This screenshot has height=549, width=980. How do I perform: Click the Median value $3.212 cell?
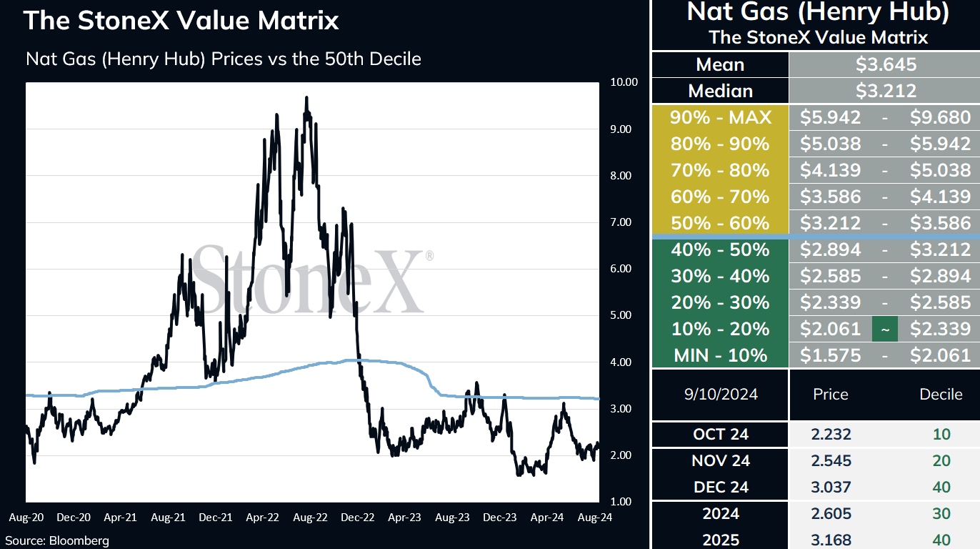tap(886, 91)
